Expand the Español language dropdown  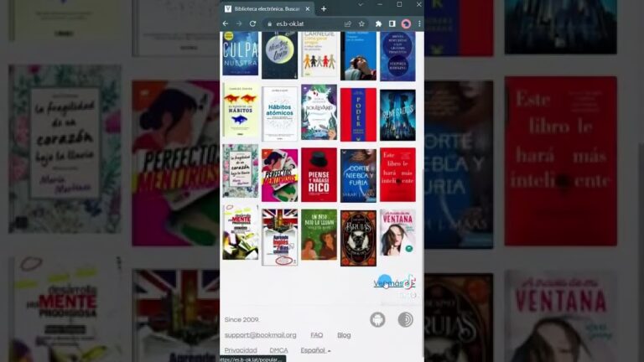tap(315, 350)
